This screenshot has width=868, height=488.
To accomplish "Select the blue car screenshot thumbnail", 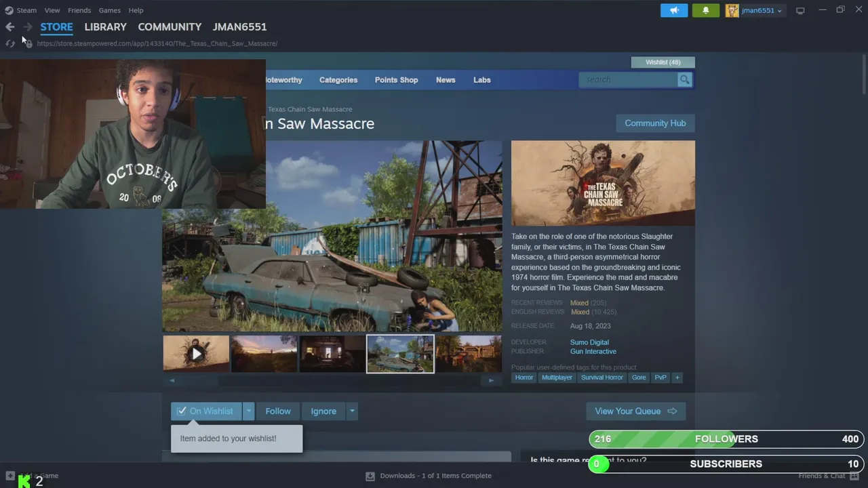I will pyautogui.click(x=400, y=354).
